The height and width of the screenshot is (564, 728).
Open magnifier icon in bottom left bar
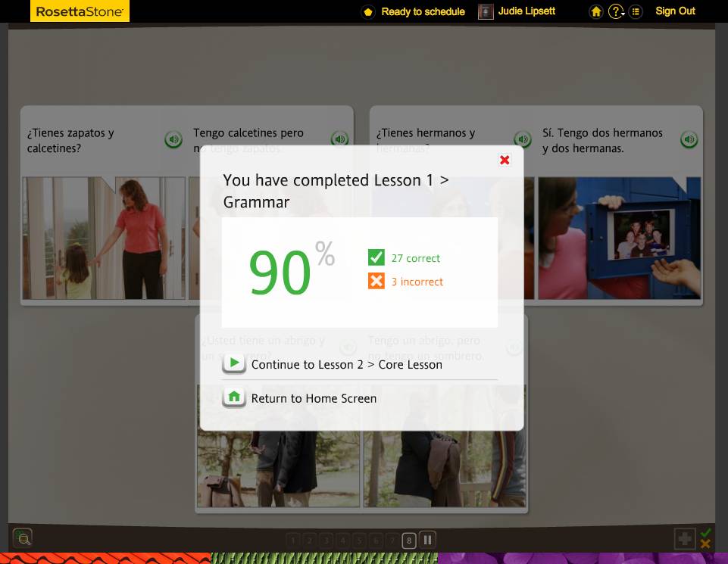click(23, 538)
